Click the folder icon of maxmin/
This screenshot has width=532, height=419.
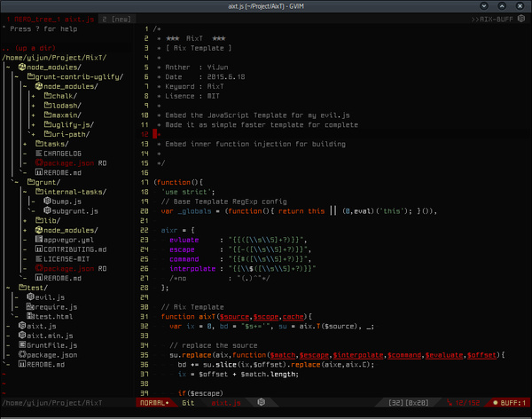pos(48,115)
